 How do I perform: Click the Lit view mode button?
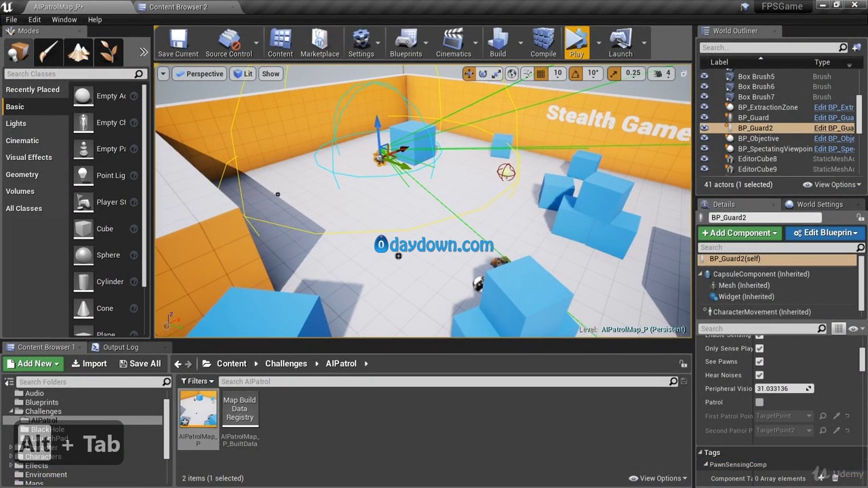(x=243, y=74)
